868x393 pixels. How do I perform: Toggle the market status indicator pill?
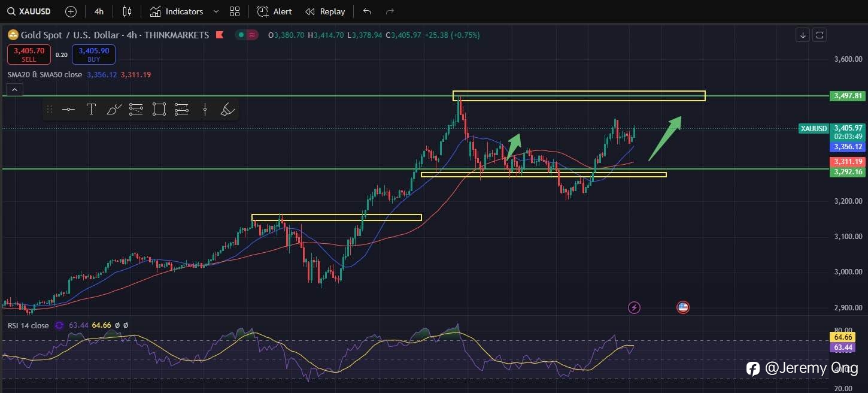pos(247,35)
